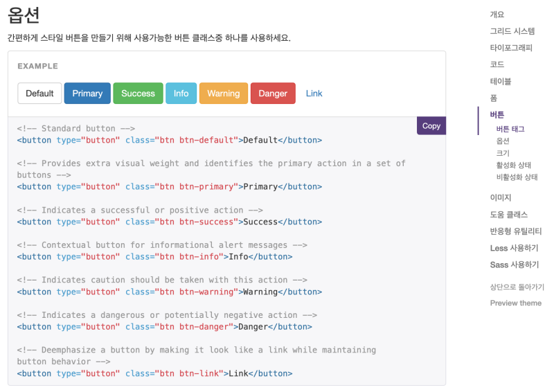
Task: Go to 크기 subsection
Action: [503, 153]
